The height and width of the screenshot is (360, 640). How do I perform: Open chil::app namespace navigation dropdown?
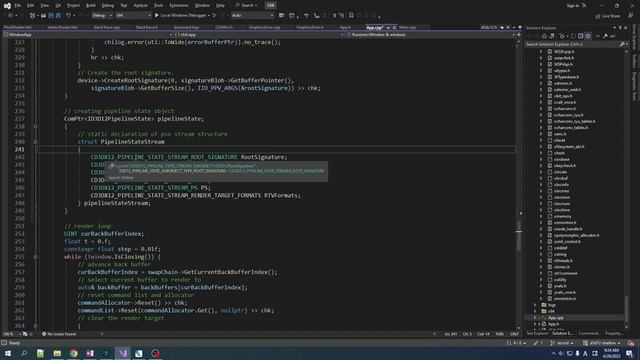point(259,35)
